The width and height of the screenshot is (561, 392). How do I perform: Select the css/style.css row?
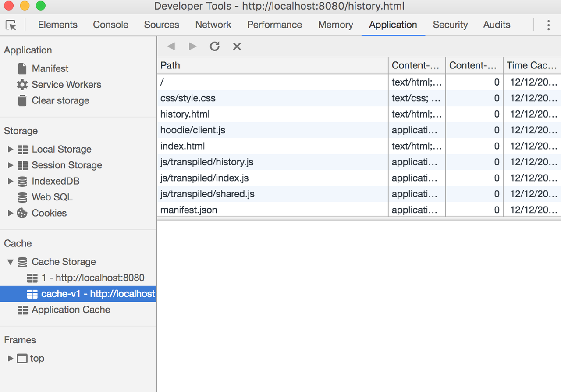coord(359,98)
